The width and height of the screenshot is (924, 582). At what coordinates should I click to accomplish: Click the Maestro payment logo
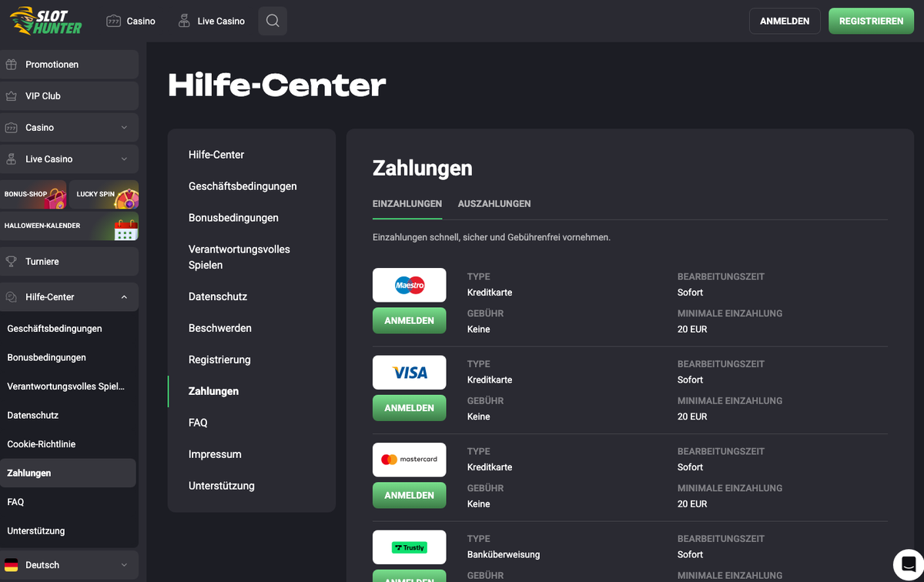pyautogui.click(x=410, y=285)
